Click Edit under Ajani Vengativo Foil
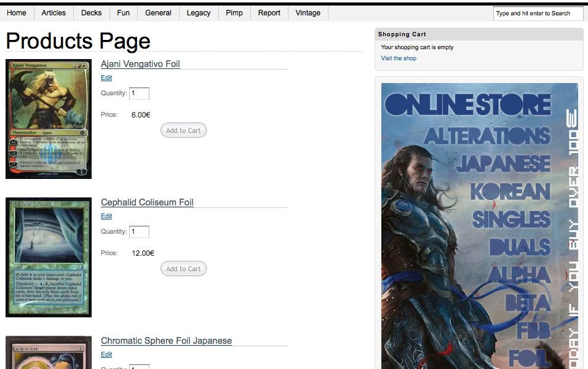 click(106, 77)
